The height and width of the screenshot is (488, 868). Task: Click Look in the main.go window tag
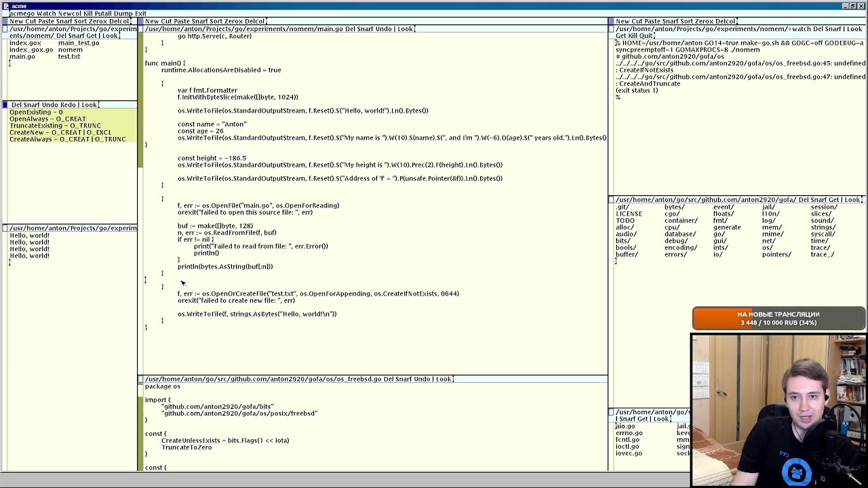tap(405, 28)
